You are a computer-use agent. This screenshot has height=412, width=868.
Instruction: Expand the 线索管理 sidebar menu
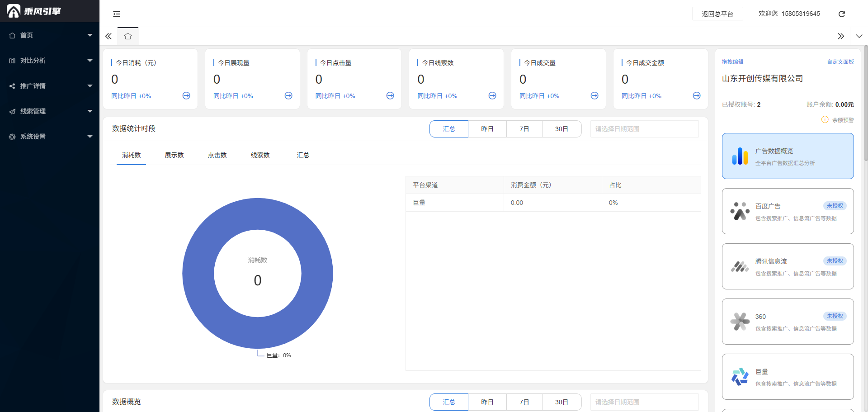(x=50, y=111)
